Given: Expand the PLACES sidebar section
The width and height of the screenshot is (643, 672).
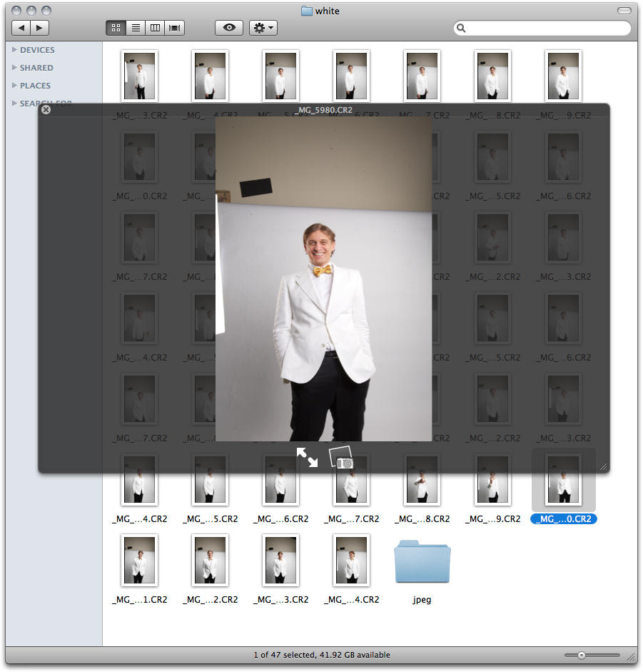Looking at the screenshot, I should (x=15, y=86).
